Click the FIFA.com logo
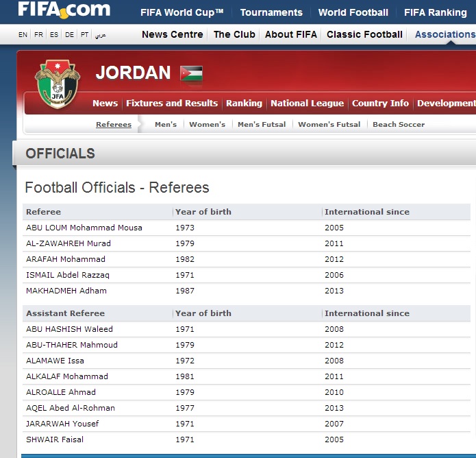Viewport: 476px width, 458px height. click(64, 10)
